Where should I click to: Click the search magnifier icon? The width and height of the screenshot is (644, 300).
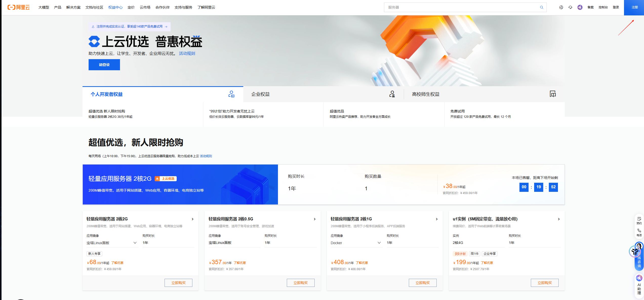(x=541, y=7)
